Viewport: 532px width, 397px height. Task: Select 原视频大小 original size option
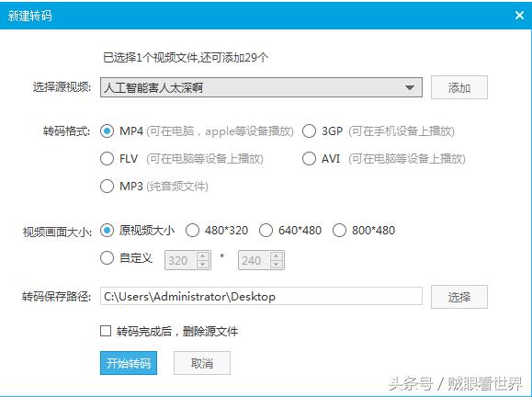pos(107,231)
